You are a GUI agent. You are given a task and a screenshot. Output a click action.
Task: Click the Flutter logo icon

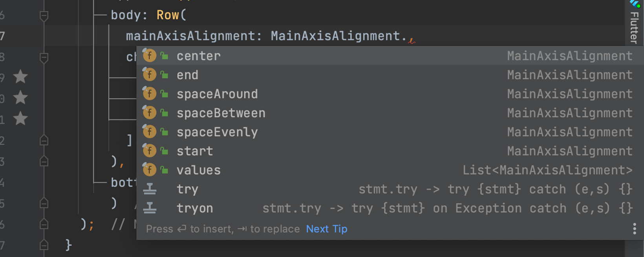click(x=635, y=4)
